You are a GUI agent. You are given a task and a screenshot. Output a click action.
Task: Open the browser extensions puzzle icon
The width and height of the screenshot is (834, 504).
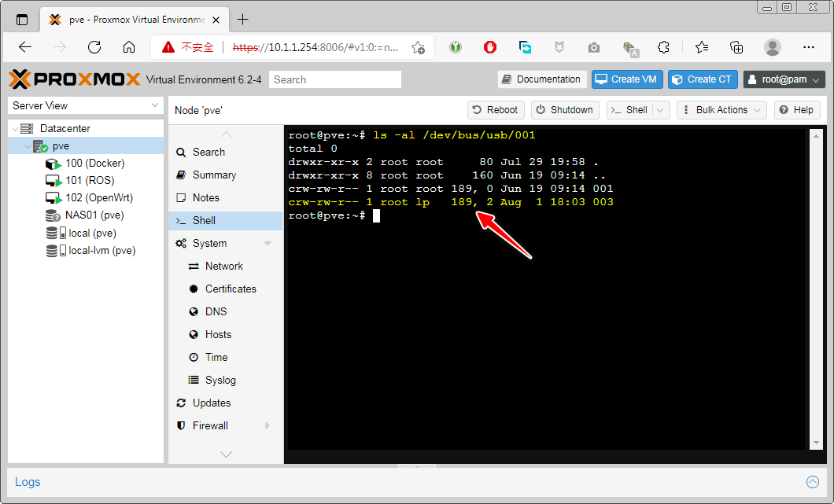point(663,47)
